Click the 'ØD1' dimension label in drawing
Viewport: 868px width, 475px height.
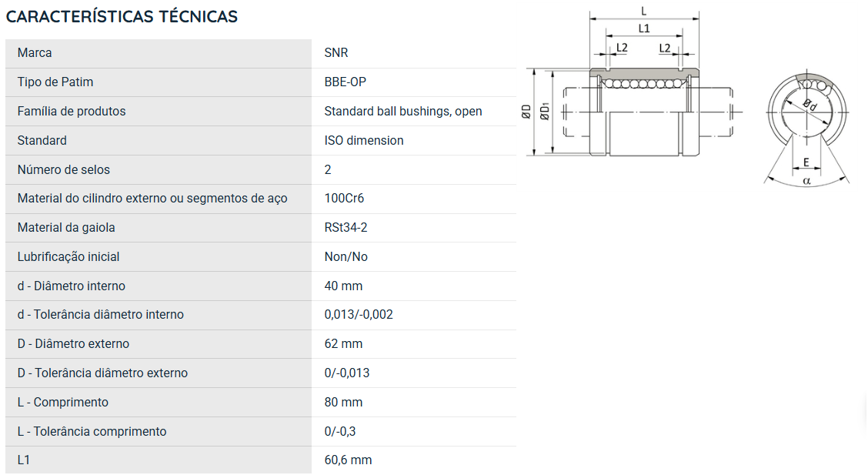point(545,112)
